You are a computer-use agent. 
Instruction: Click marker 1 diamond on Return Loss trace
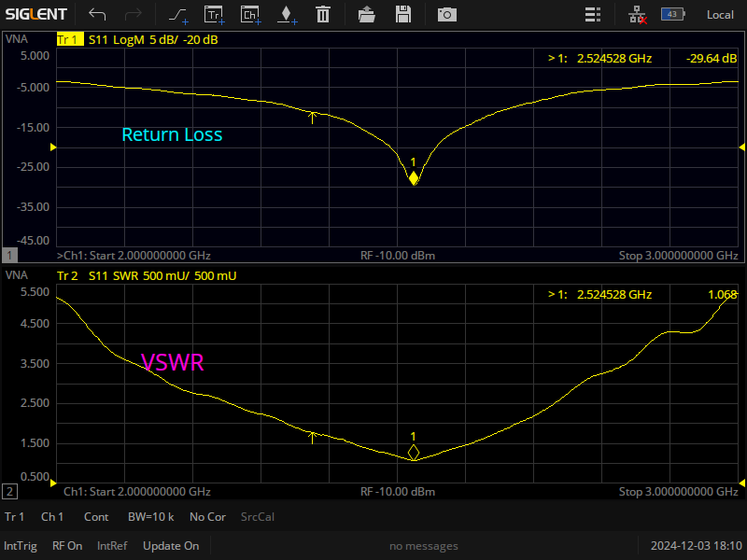[414, 178]
